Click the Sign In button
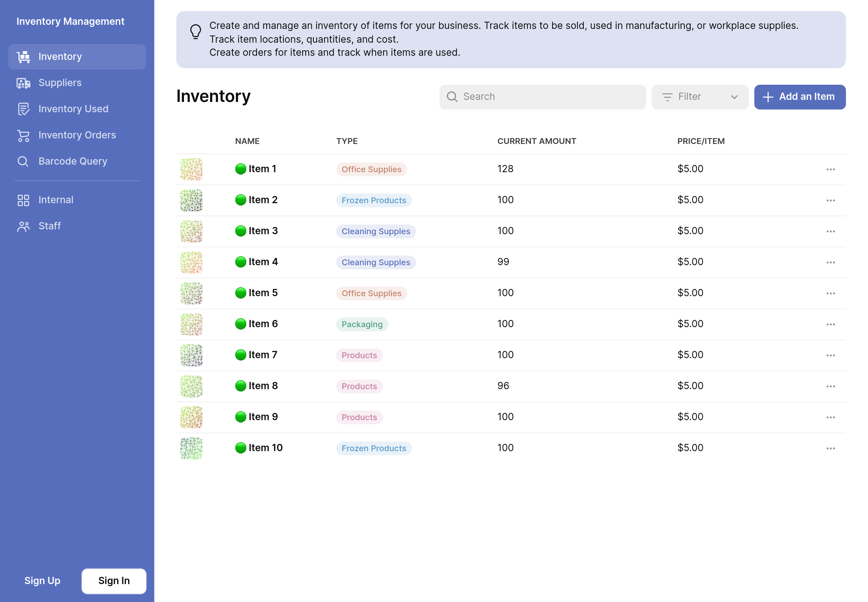 (x=114, y=581)
